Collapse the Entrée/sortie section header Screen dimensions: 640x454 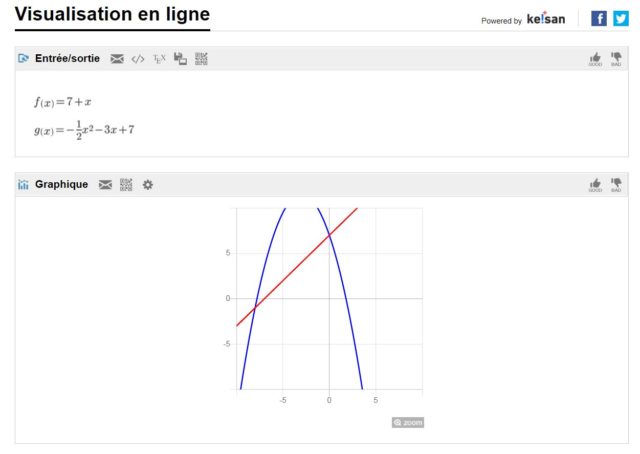click(x=67, y=59)
